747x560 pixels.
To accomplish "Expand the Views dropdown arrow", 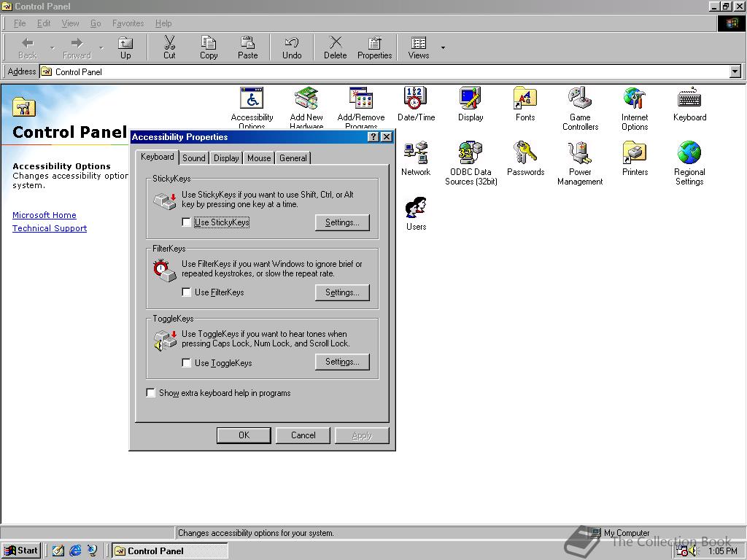I will point(443,47).
